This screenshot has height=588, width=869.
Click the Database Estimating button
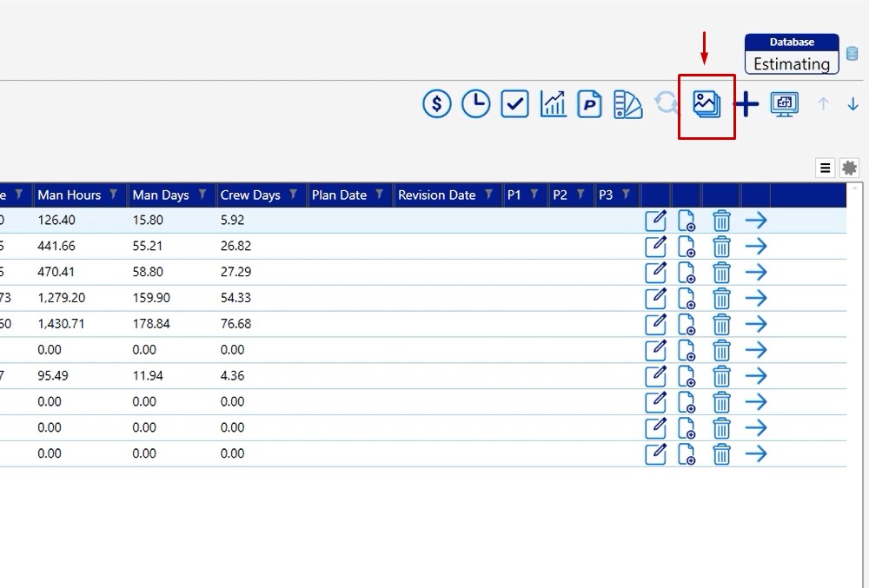click(x=791, y=55)
